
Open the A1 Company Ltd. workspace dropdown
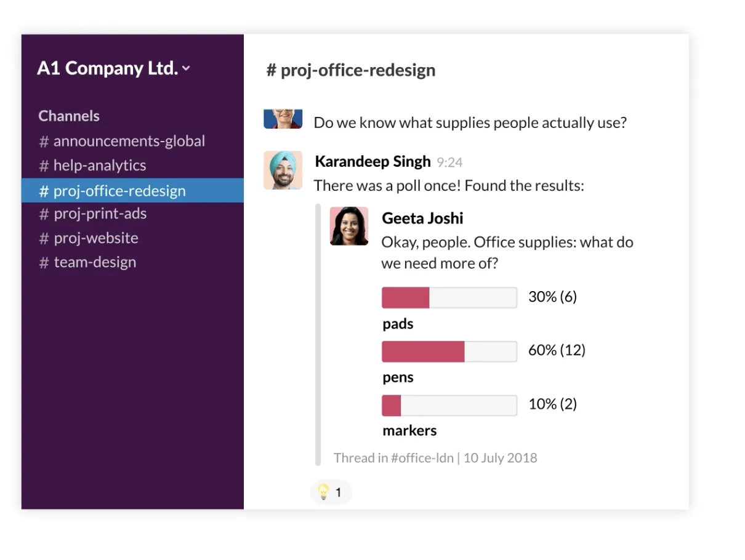(x=114, y=68)
